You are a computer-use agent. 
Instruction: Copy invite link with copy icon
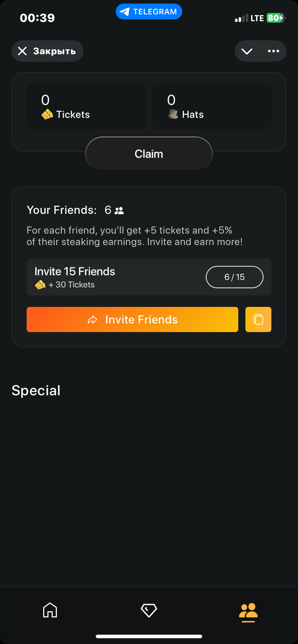[258, 319]
